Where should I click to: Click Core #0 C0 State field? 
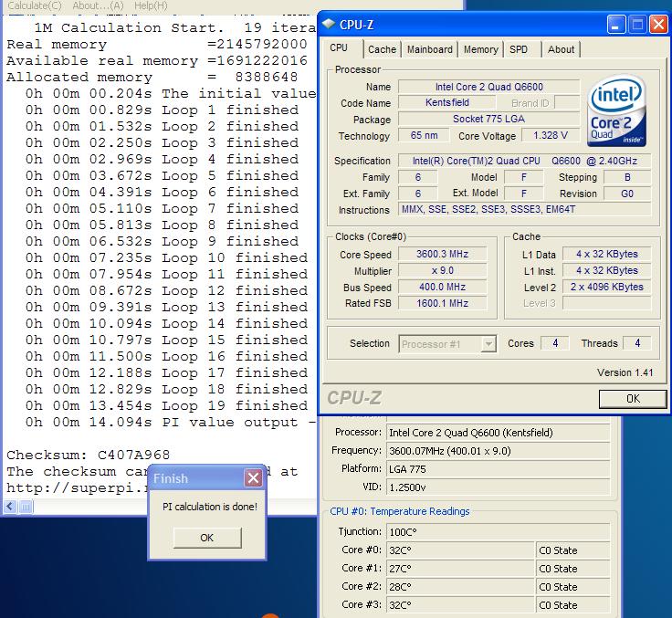(x=573, y=550)
